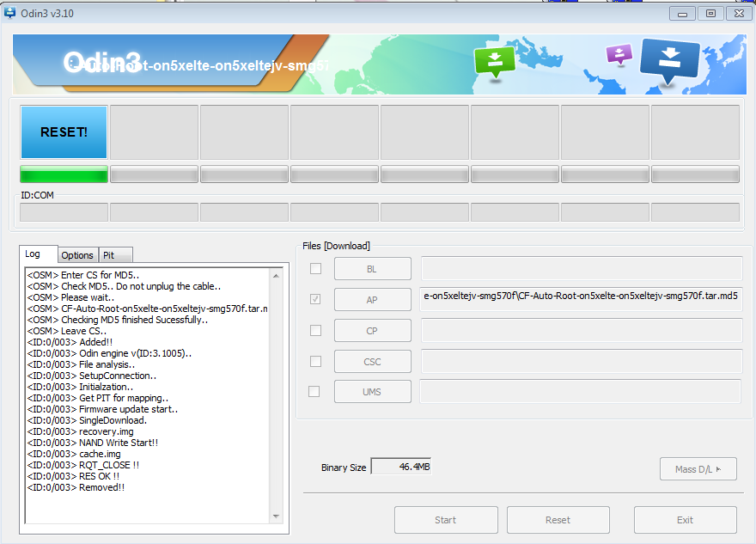The image size is (756, 544).
Task: Switch to the Log tab
Action: pos(39,254)
